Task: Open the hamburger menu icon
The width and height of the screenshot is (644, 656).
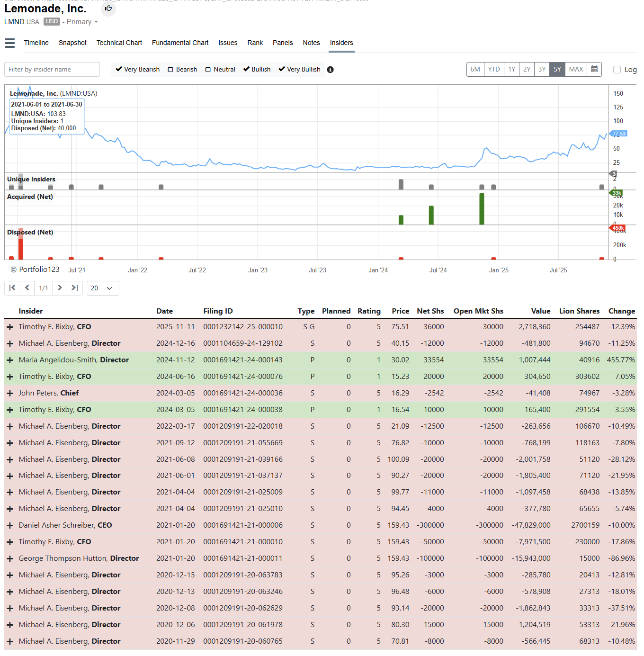Action: (10, 43)
